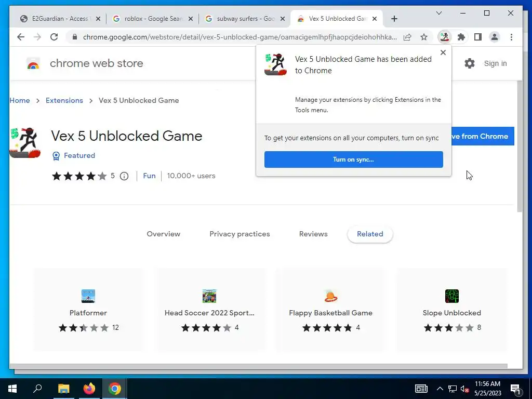
Task: Click the '10,000+ users' text
Action: [191, 176]
